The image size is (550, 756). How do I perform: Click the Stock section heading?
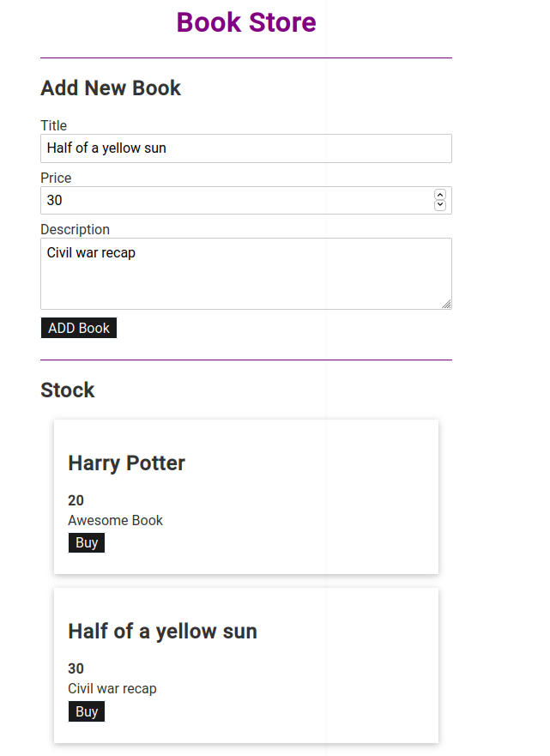(67, 390)
